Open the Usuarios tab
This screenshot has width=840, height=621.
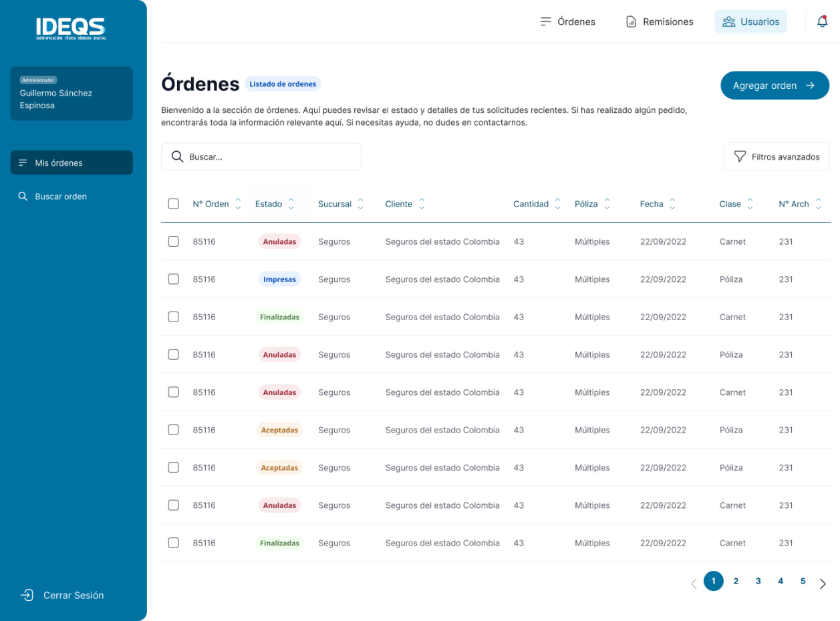750,21
